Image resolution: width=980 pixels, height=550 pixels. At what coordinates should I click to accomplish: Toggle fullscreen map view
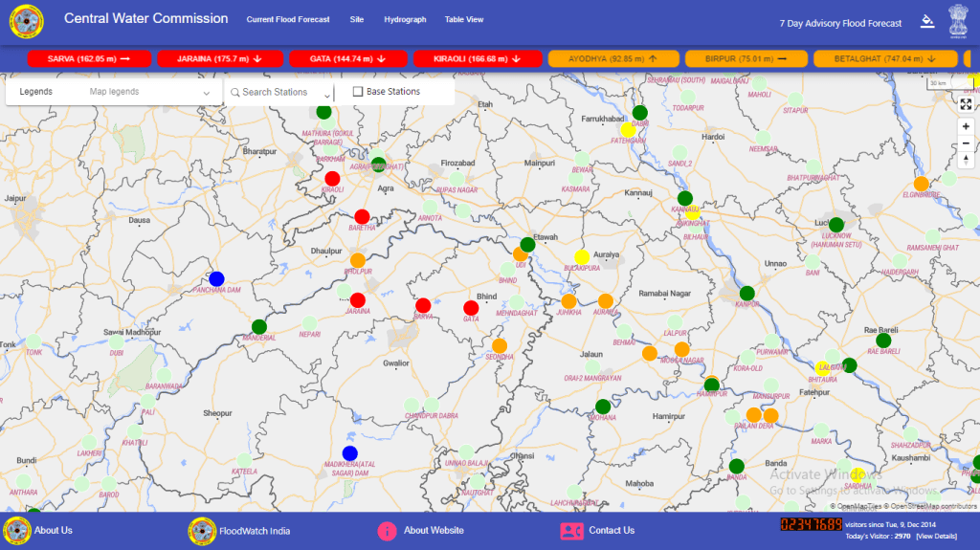pos(966,104)
